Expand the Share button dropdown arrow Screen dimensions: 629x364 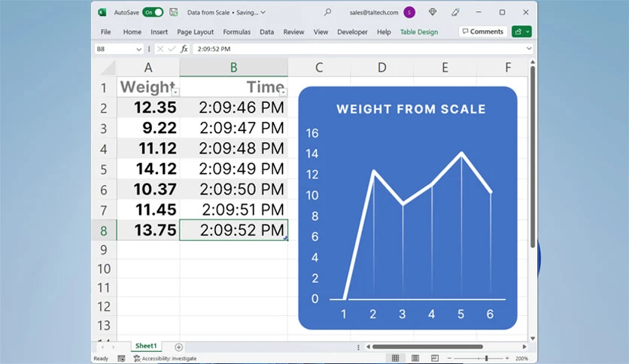[x=528, y=32]
